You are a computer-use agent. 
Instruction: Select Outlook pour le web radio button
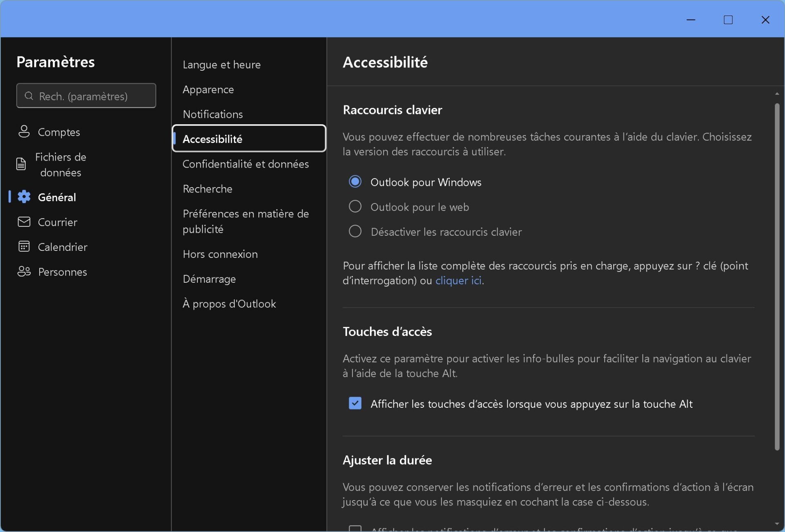pos(355,206)
